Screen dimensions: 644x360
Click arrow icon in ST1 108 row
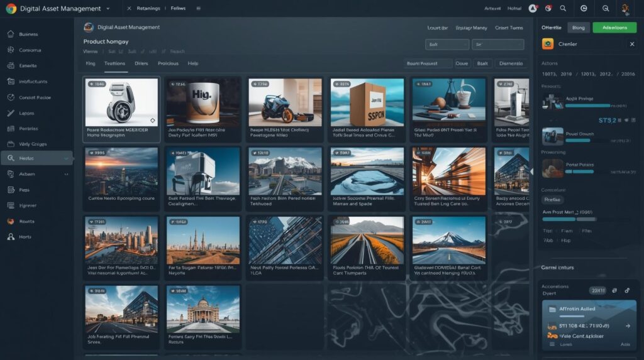(628, 325)
